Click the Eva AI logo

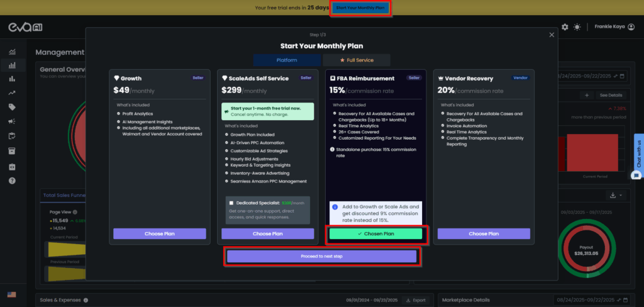tap(25, 27)
